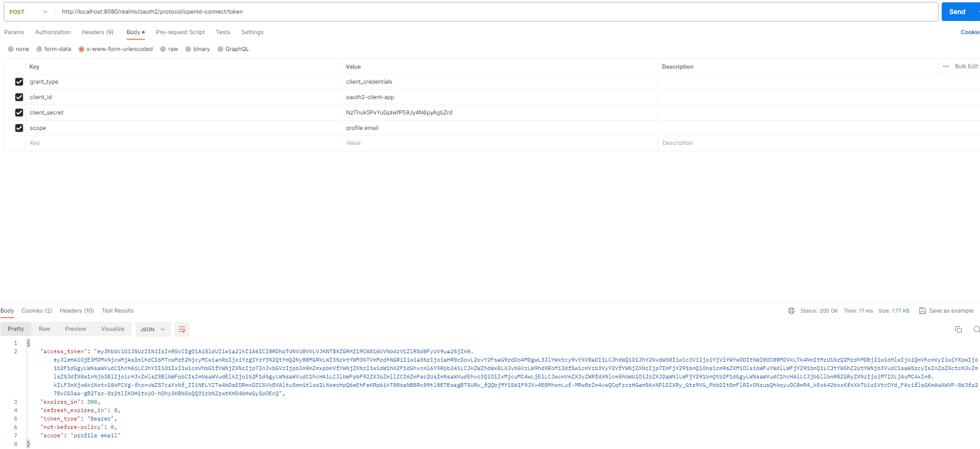
Task: Open the request Settings tab
Action: click(252, 32)
